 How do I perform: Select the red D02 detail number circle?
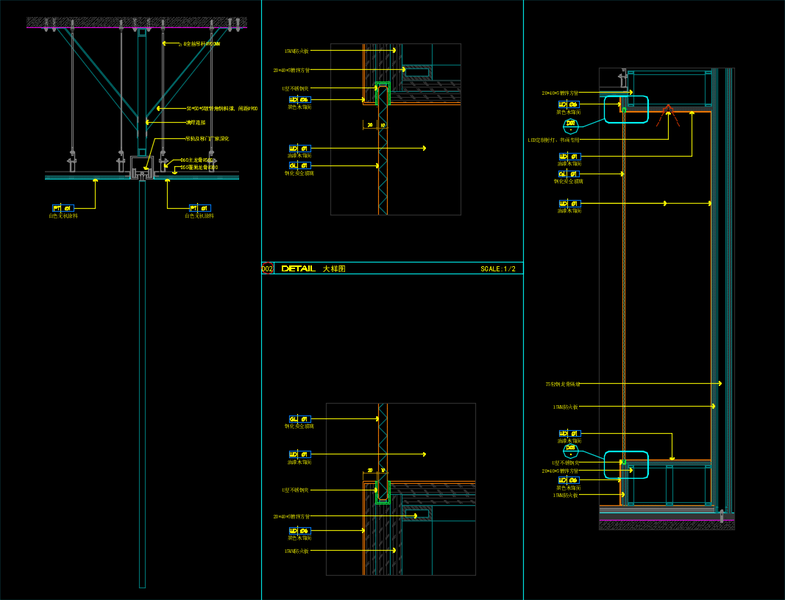coord(267,269)
